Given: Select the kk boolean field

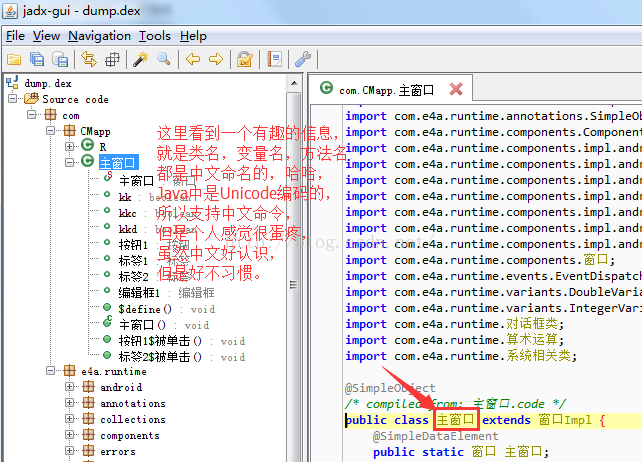Looking at the screenshot, I should (x=155, y=197).
